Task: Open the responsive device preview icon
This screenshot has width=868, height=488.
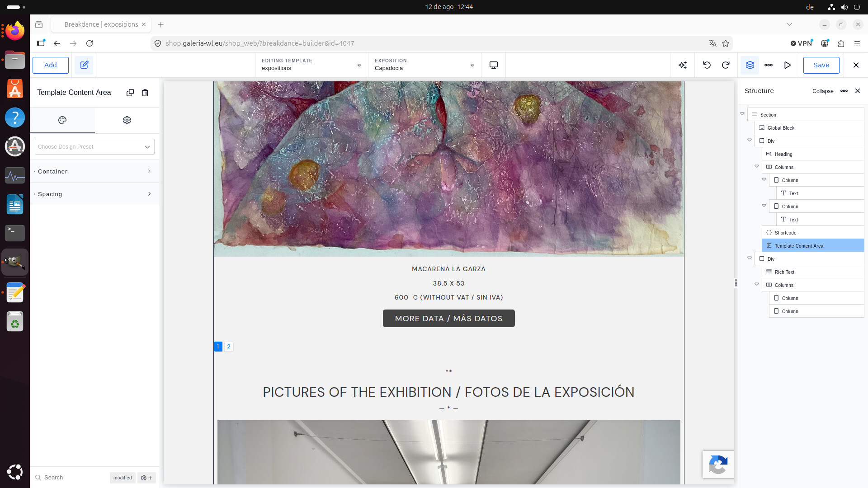Action: point(494,65)
